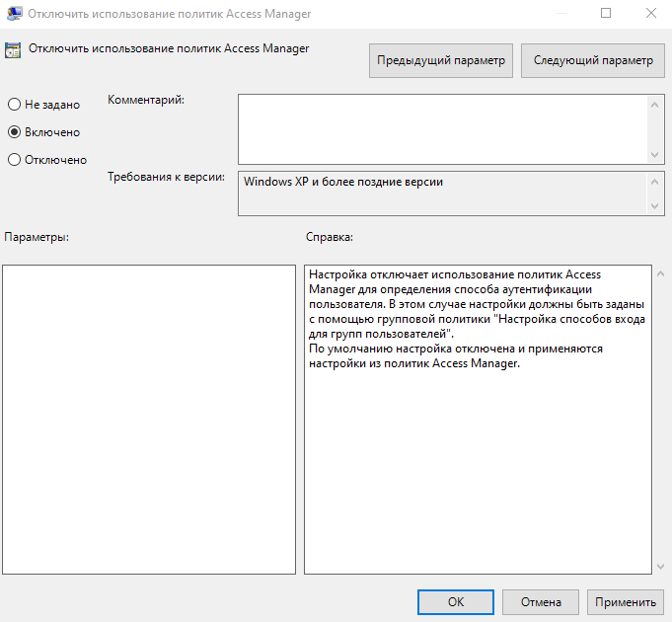The image size is (672, 622).
Task: Click the policy setting icon beside the heading
Action: [14, 50]
